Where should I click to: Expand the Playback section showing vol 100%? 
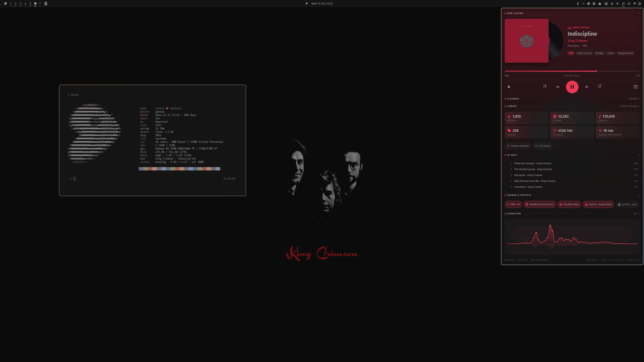(639, 99)
